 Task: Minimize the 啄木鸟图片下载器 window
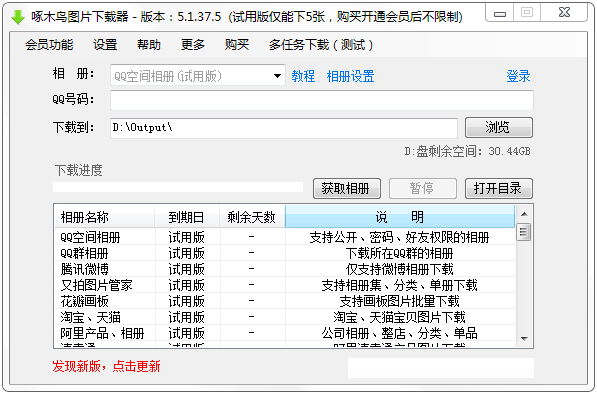[500, 14]
